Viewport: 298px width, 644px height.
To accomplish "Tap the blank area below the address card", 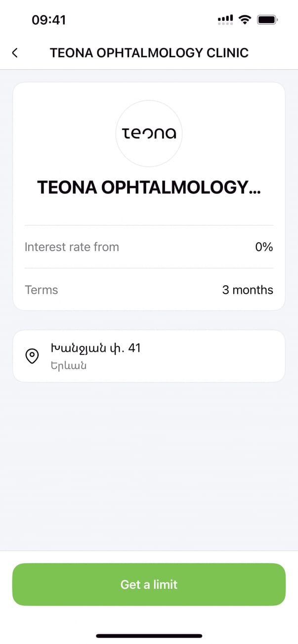I will coord(149,459).
